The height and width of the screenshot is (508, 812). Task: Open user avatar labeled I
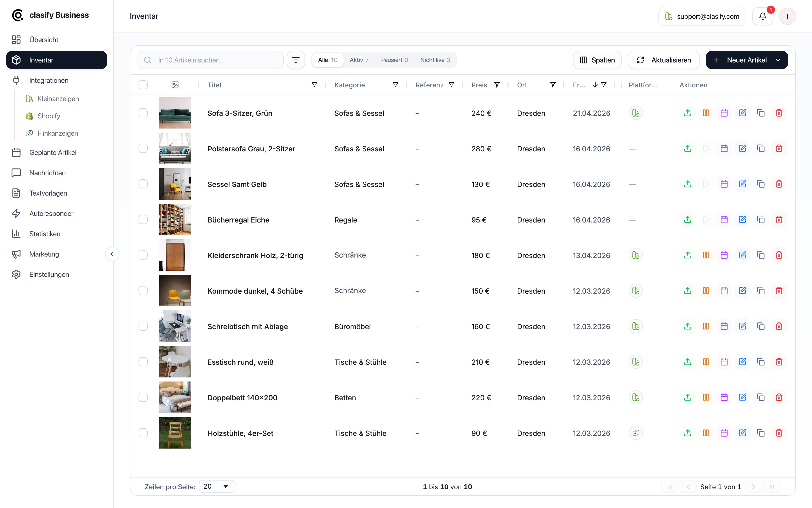click(x=787, y=16)
